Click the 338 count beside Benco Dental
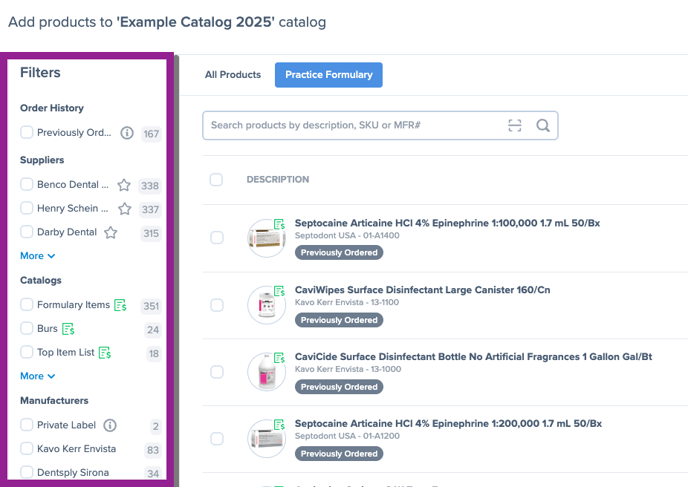 [x=150, y=186]
